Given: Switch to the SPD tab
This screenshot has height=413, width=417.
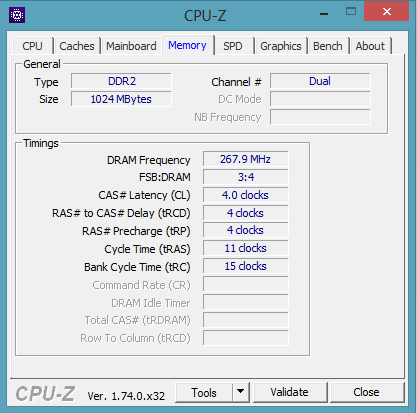Looking at the screenshot, I should [x=233, y=46].
